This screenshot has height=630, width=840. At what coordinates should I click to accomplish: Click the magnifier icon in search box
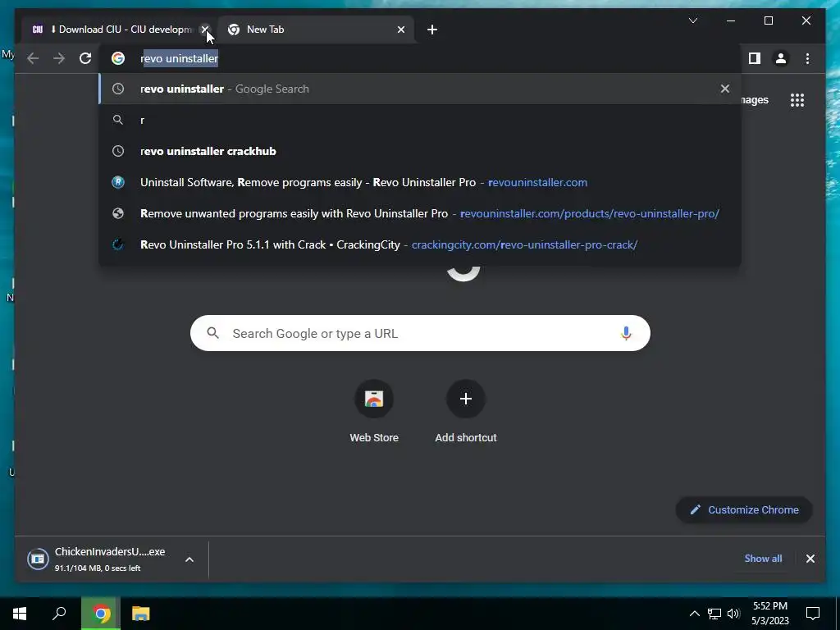pos(212,333)
